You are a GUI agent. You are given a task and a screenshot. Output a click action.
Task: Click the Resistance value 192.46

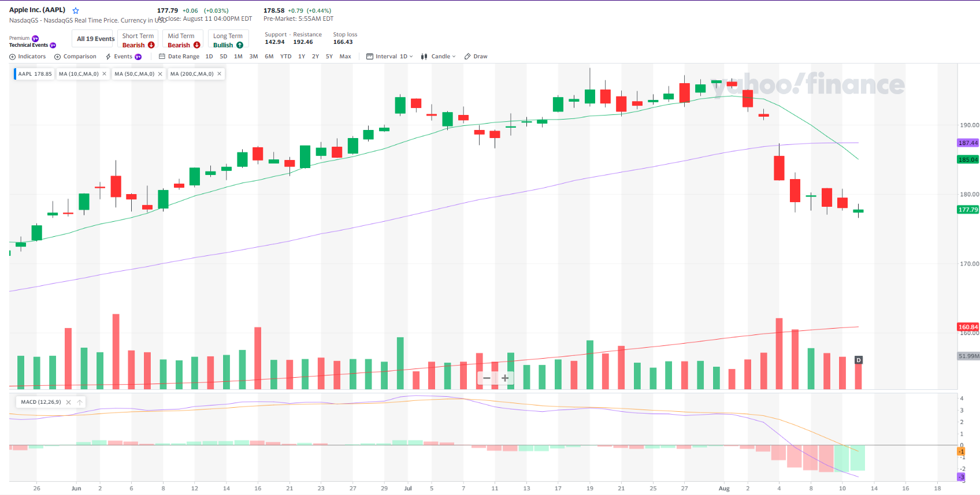303,42
